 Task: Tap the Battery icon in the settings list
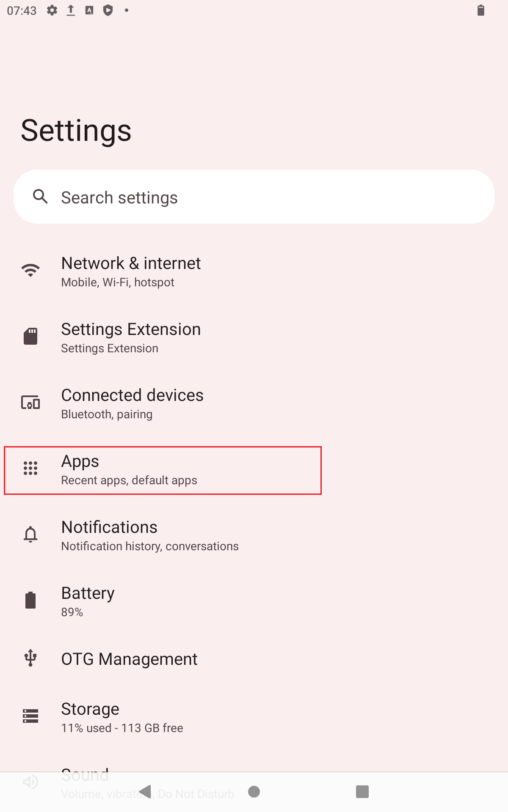tap(30, 600)
